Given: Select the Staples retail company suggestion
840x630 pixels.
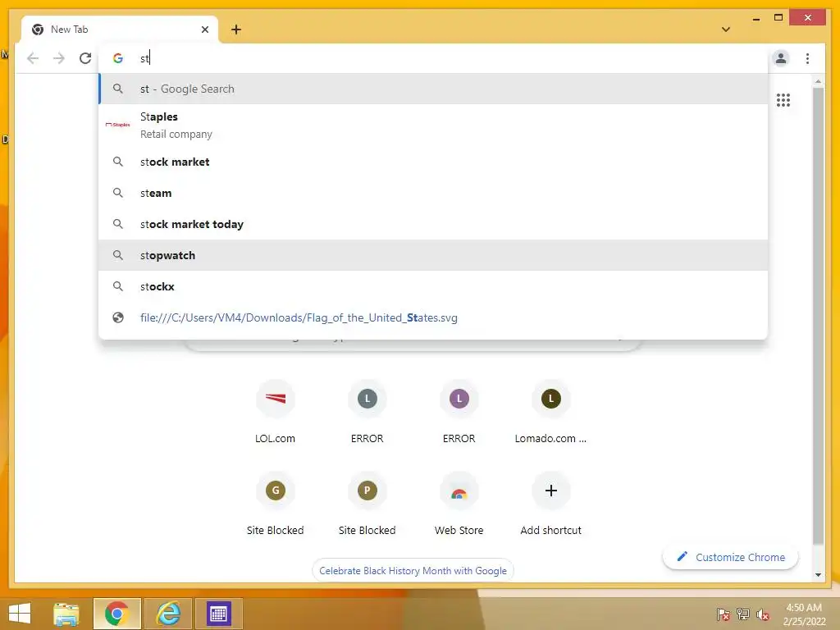Looking at the screenshot, I should tap(433, 125).
